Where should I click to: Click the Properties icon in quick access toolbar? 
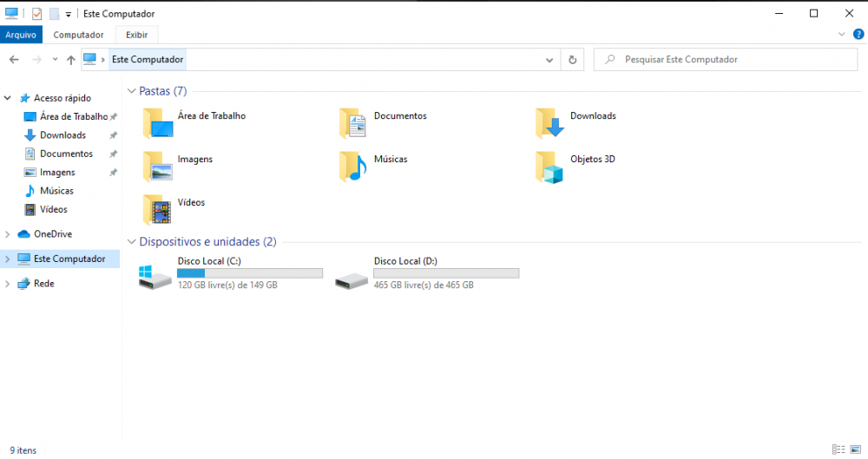click(36, 14)
